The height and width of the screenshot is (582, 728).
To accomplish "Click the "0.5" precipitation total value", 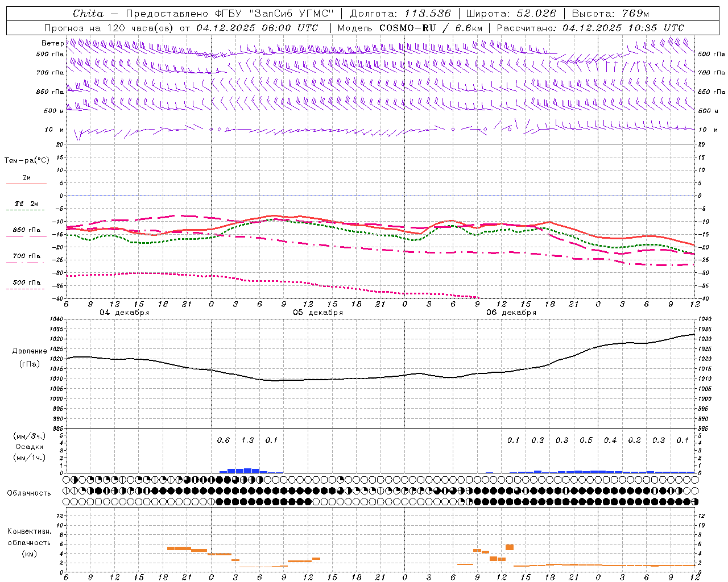I will (586, 440).
